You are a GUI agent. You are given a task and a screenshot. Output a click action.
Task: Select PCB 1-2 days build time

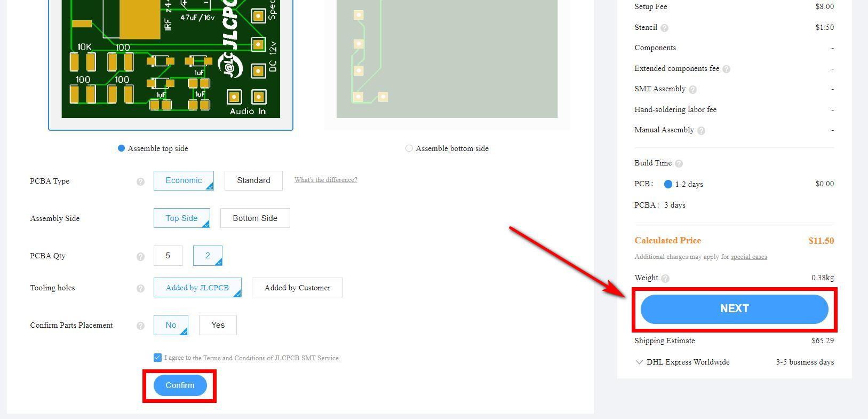point(668,184)
